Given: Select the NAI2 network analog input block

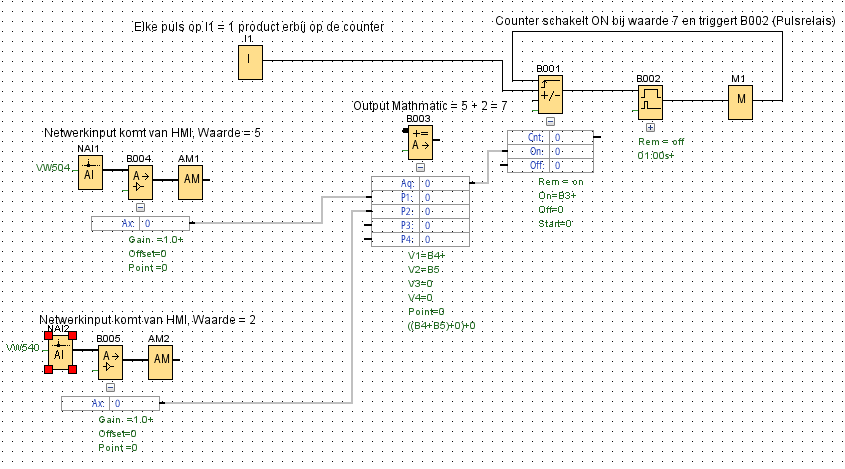Looking at the screenshot, I should pyautogui.click(x=60, y=354).
